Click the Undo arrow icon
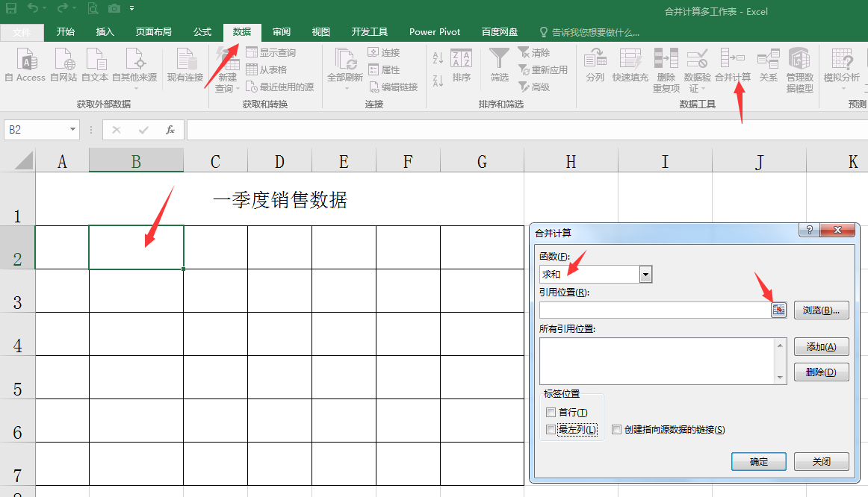 click(x=33, y=8)
